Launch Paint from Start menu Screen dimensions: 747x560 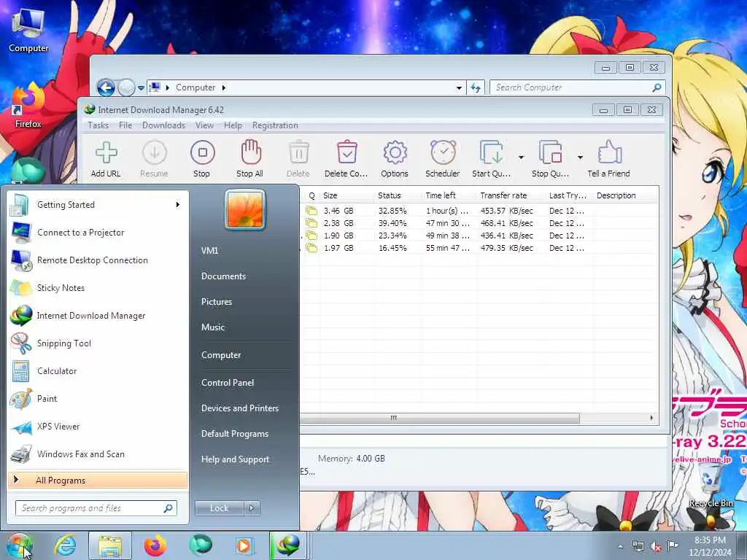(97, 399)
